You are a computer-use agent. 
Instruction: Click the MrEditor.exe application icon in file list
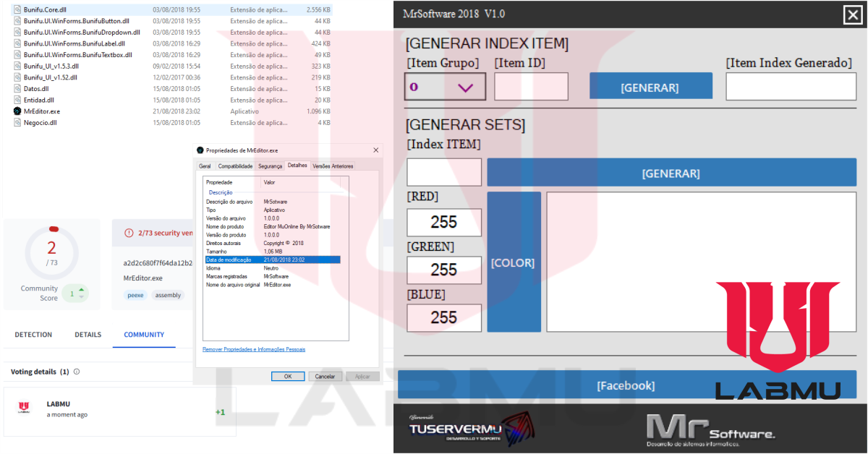(x=17, y=111)
